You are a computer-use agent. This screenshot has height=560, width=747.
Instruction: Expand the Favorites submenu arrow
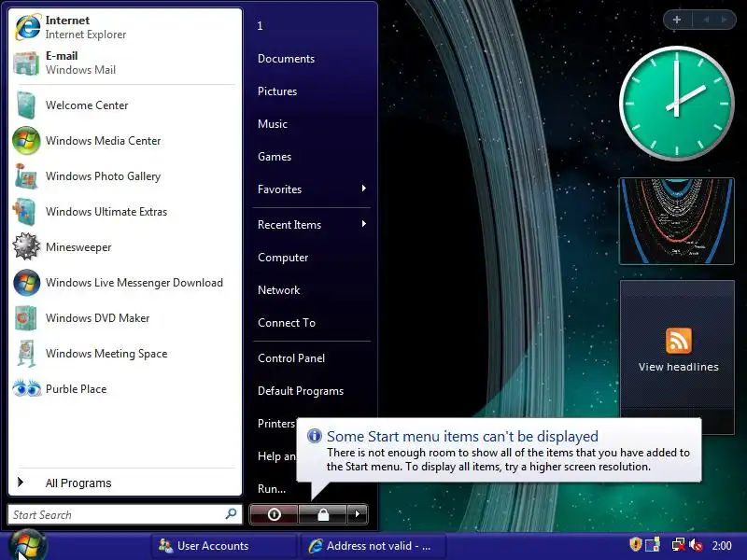364,189
